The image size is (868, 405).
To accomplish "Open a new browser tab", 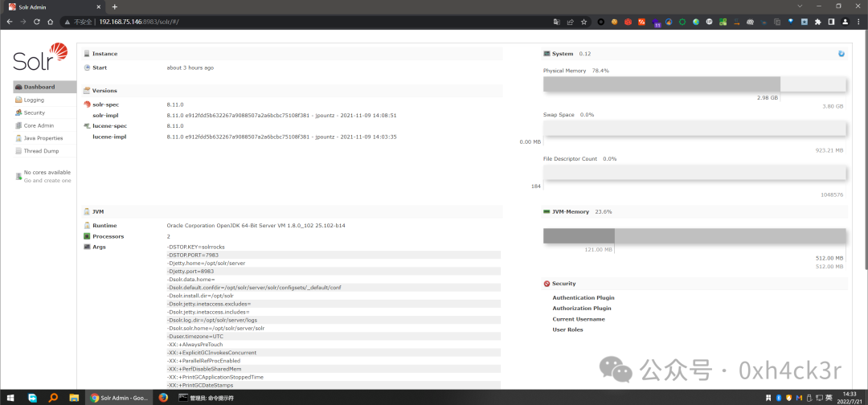I will pyautogui.click(x=115, y=6).
